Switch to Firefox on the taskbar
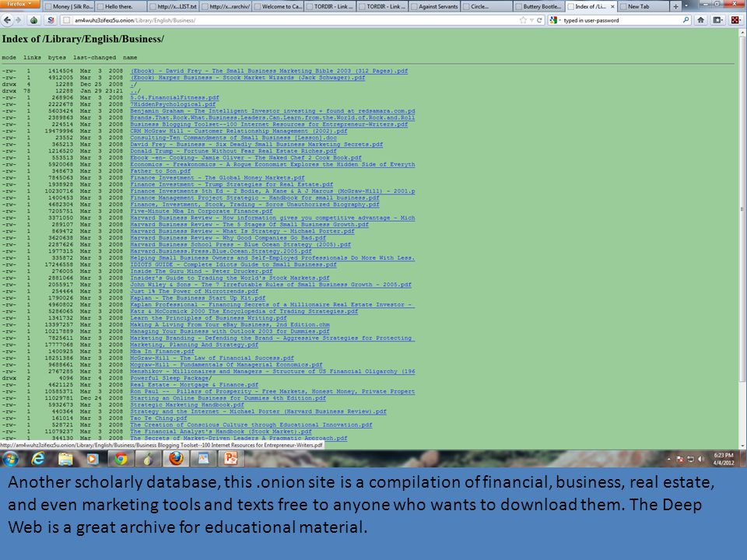 (x=176, y=459)
